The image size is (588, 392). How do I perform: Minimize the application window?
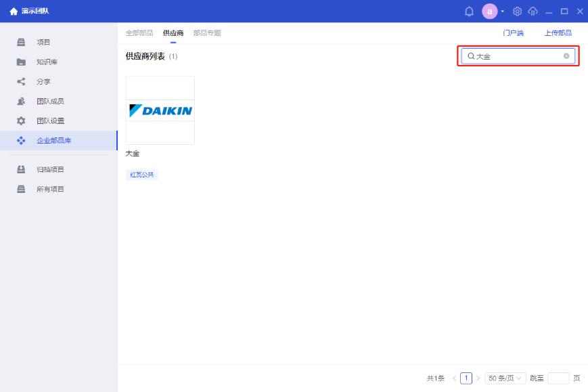549,12
